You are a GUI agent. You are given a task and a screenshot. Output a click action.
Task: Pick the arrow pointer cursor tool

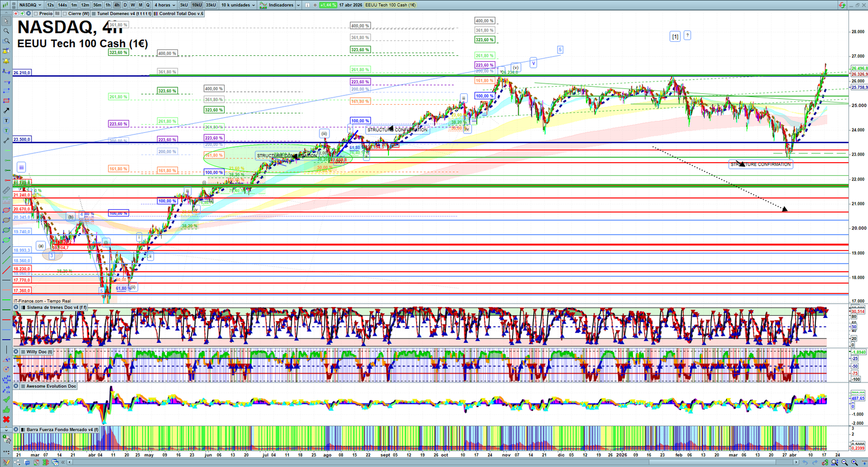click(x=6, y=21)
